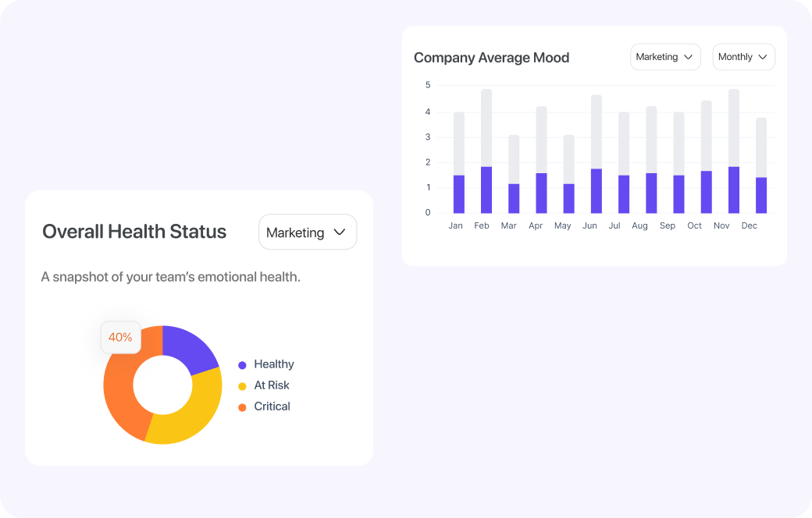Open Marketing dropdown in Overall Health Status
The height and width of the screenshot is (518, 812).
[x=307, y=232]
